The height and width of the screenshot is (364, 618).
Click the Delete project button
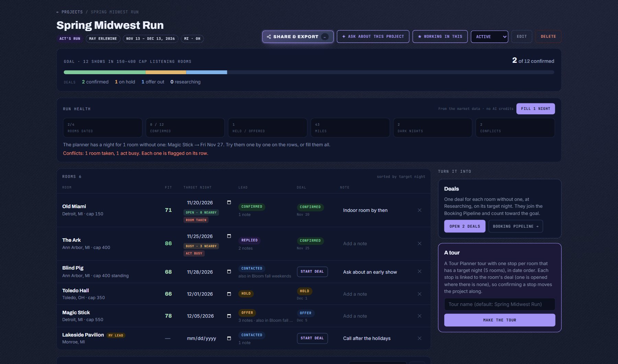tap(548, 36)
